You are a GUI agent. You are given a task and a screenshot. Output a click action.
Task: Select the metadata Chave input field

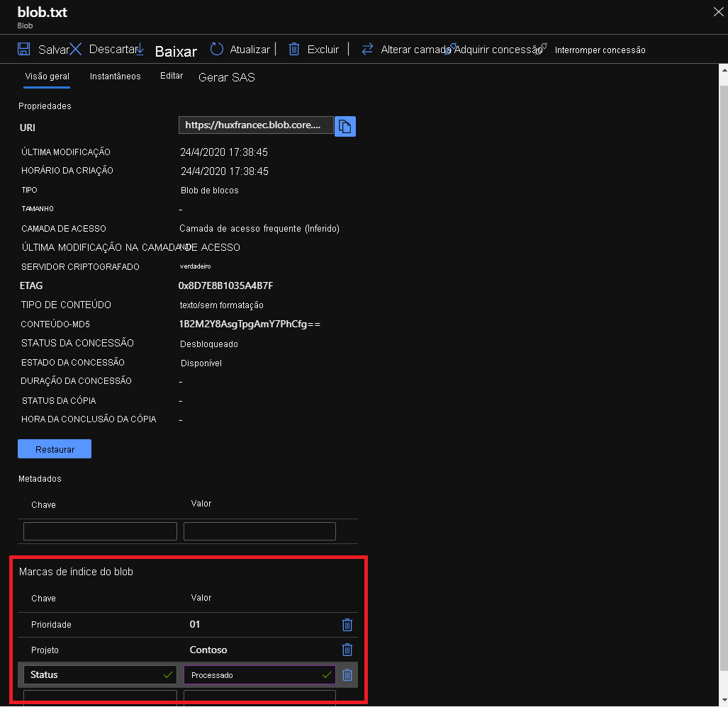(99, 531)
